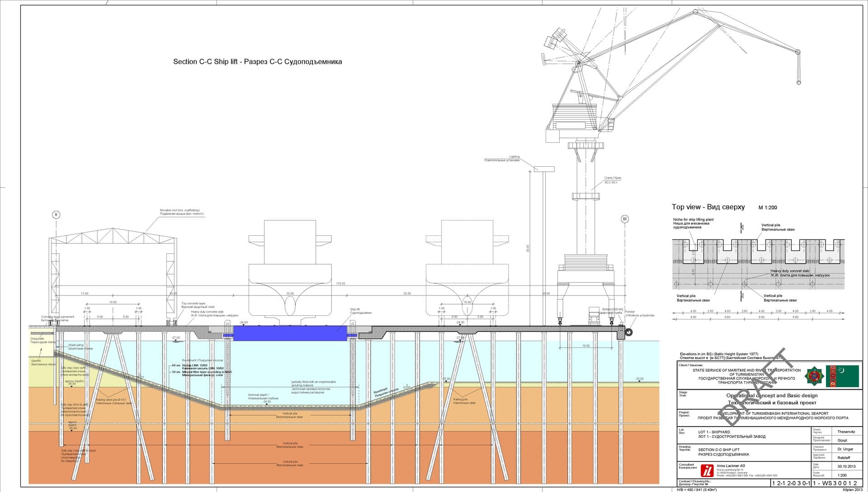Click the crane hook at jib tip

click(x=798, y=82)
